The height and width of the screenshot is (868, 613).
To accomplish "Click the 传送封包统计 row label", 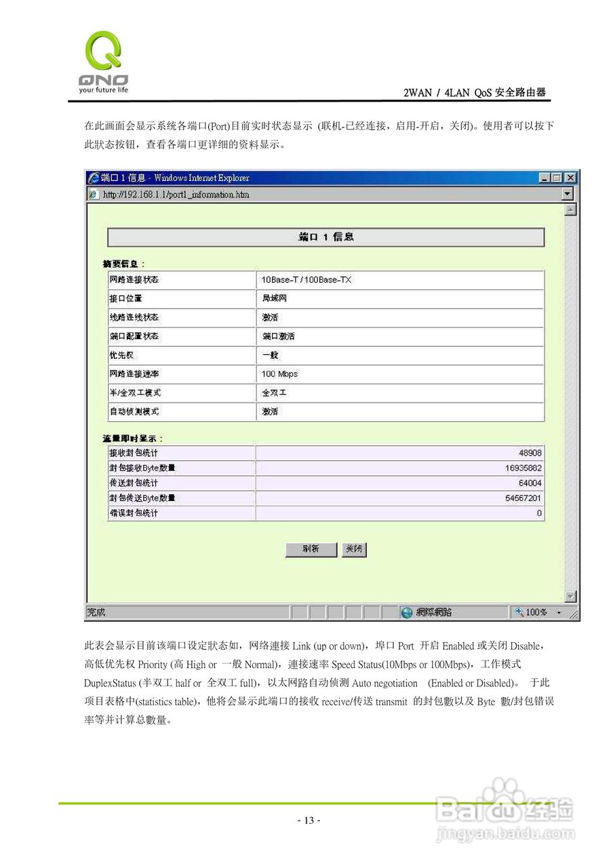I will point(134,483).
